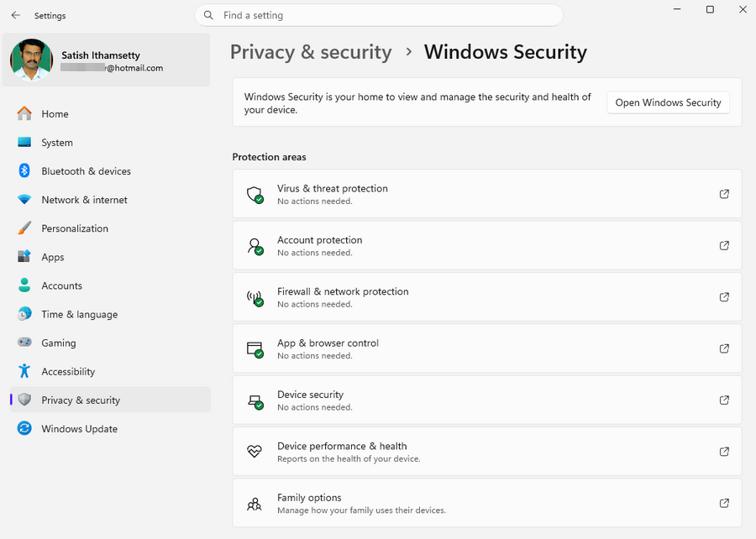
Task: Click external link icon for Device performance
Action: (724, 452)
